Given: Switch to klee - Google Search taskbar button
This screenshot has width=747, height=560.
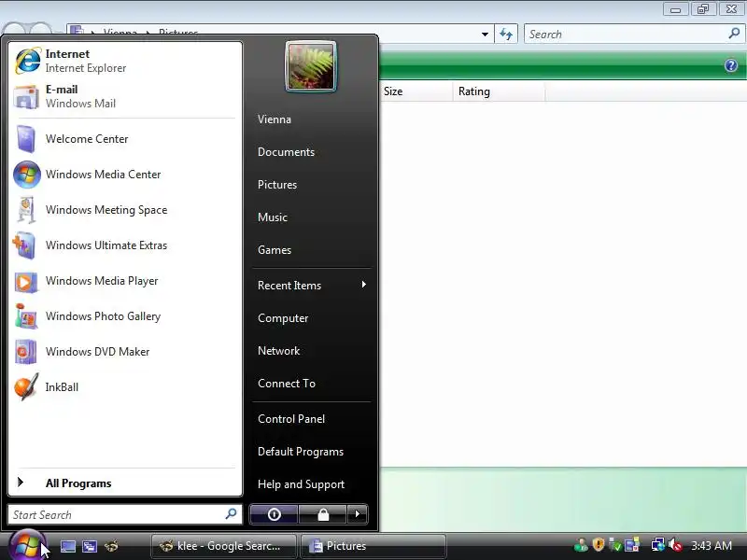Looking at the screenshot, I should (224, 546).
